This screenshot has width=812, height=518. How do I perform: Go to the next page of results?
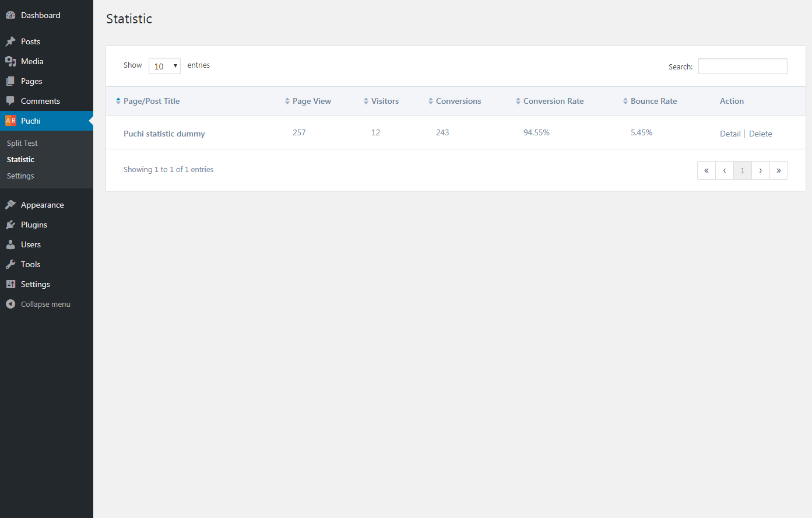tap(760, 170)
